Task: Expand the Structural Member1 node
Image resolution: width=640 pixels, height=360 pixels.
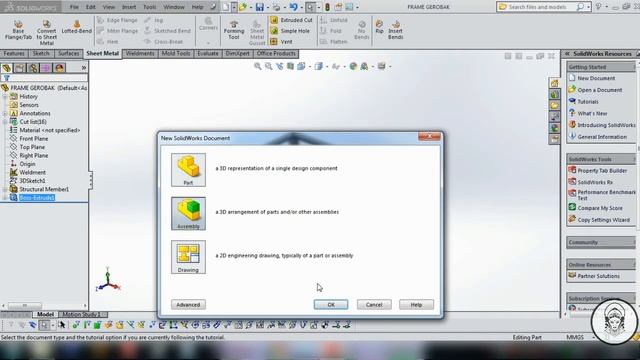Action: 5,189
